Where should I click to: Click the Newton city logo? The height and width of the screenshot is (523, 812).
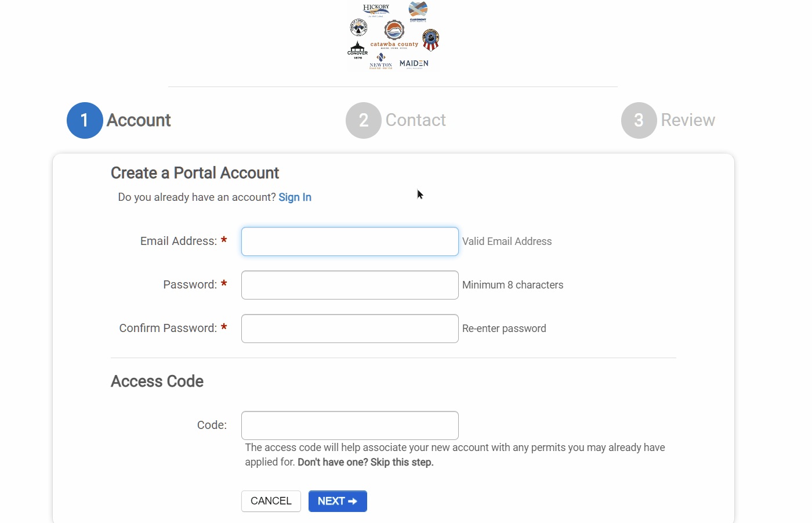(381, 61)
